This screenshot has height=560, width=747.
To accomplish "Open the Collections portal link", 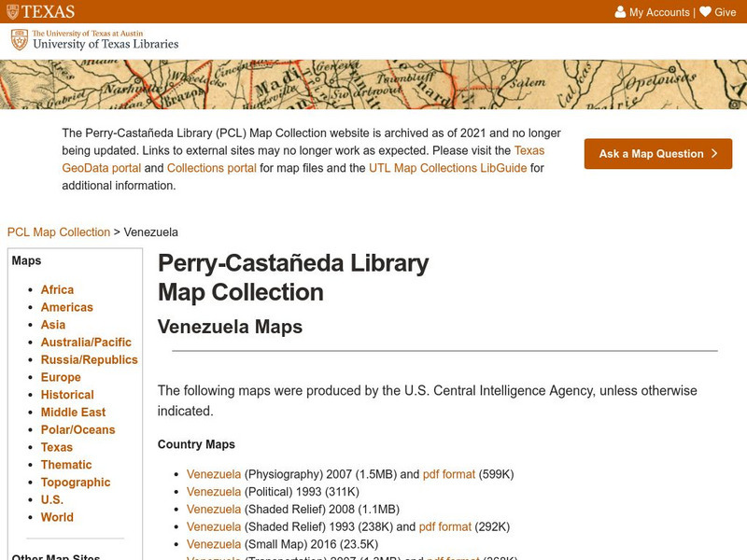I will pyautogui.click(x=212, y=168).
